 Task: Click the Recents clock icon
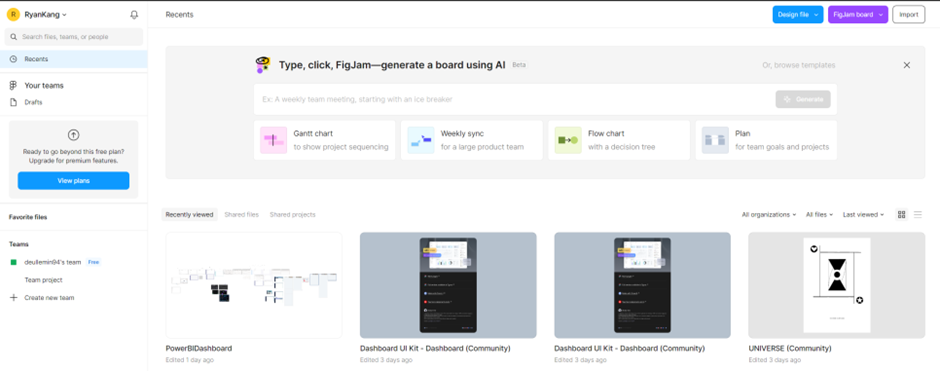point(13,59)
